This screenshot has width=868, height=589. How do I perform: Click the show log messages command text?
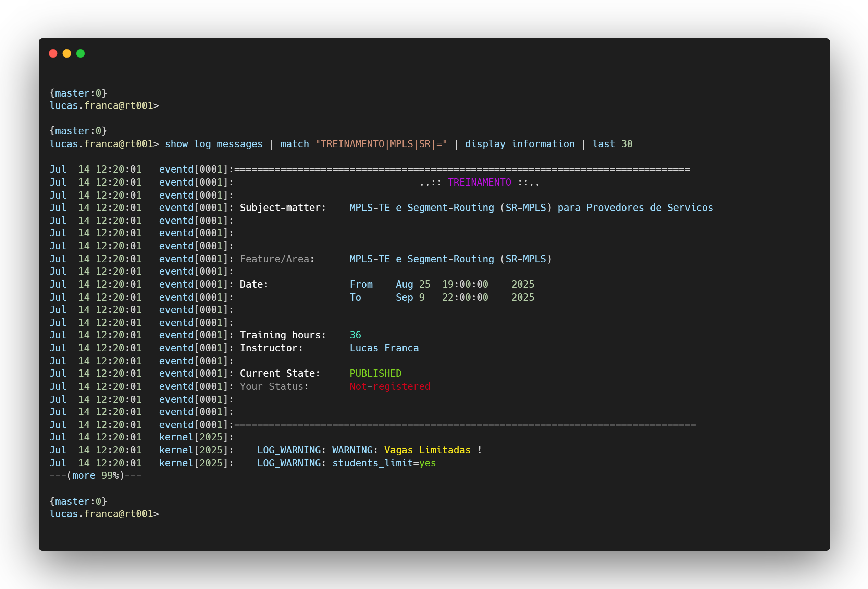(214, 144)
